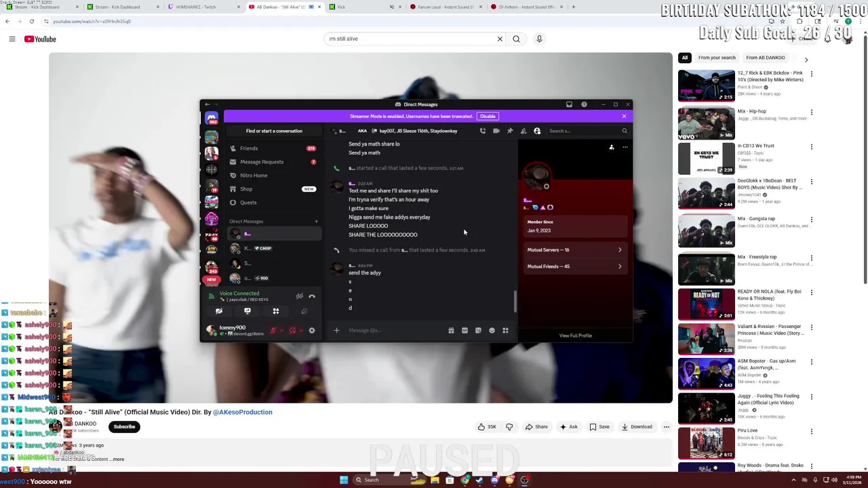Open the soundboard in Discord voice panel
Viewport: 868px width, 488px height.
[x=304, y=311]
